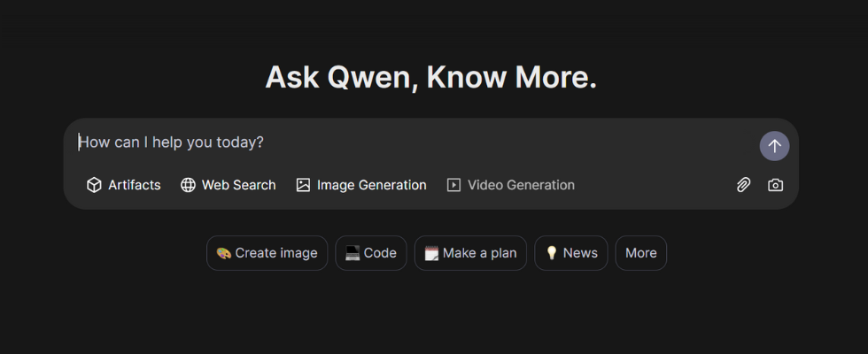The height and width of the screenshot is (354, 868).
Task: Click the send arrow button
Action: (774, 146)
